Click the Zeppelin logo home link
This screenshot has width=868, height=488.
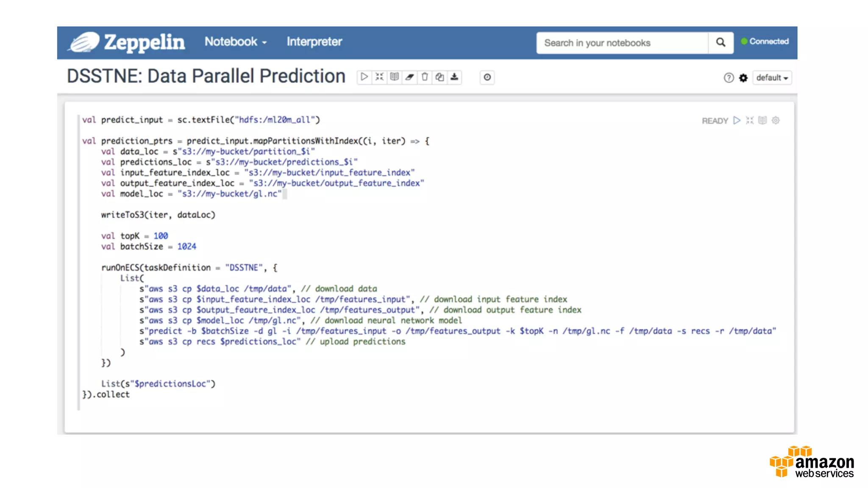click(x=127, y=42)
